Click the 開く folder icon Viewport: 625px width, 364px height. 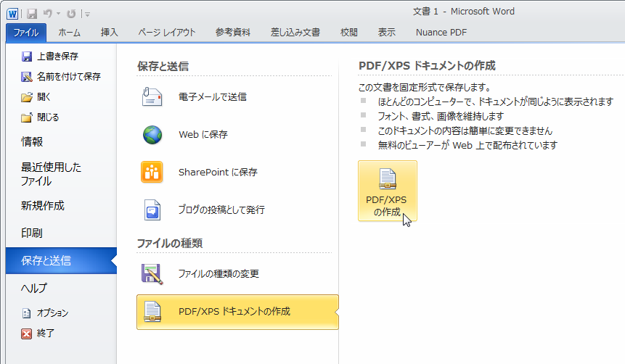27,97
